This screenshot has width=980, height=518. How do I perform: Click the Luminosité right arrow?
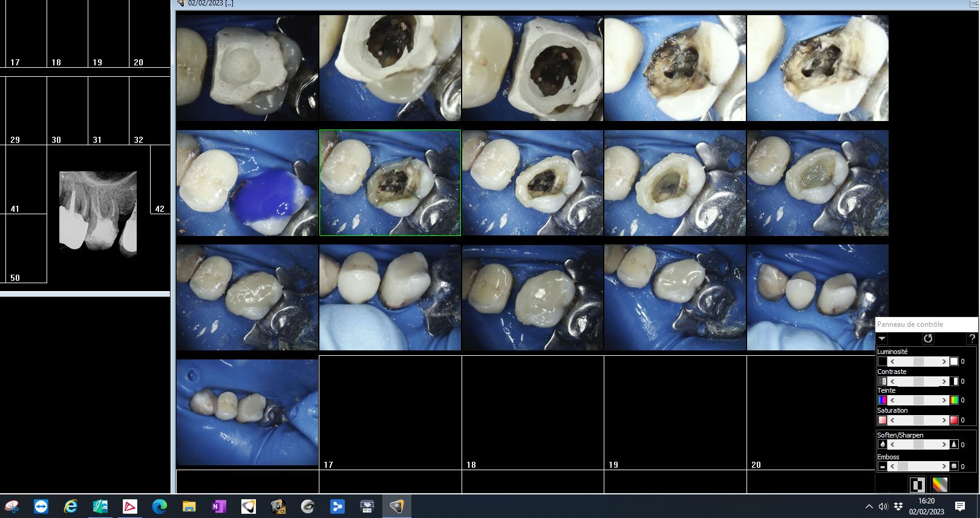click(x=944, y=362)
